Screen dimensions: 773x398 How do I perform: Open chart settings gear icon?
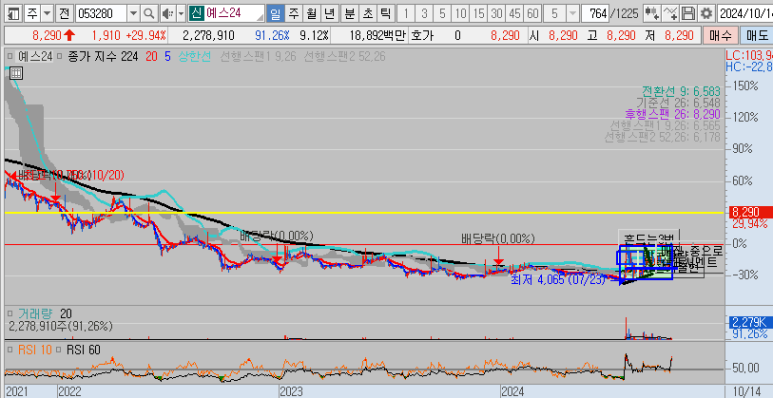[707, 13]
